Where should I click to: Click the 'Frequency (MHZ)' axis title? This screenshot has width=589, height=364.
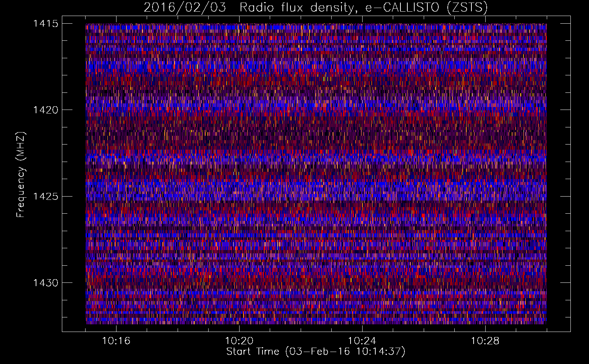tap(21, 175)
